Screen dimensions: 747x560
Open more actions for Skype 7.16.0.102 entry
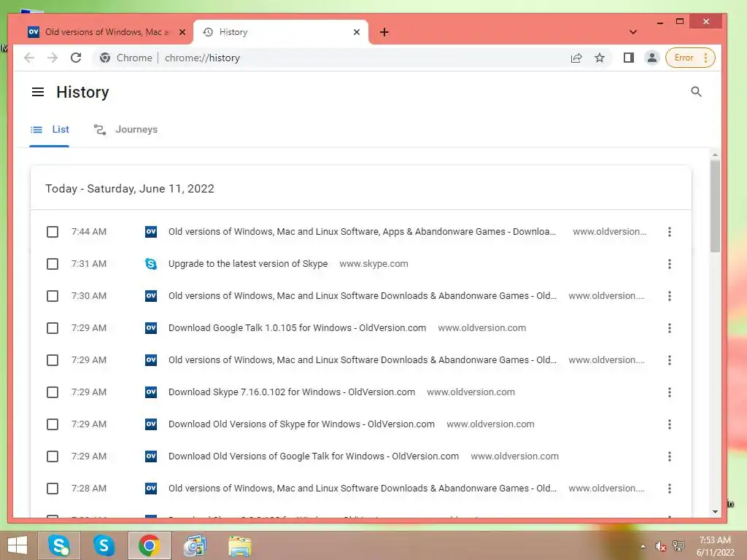670,392
